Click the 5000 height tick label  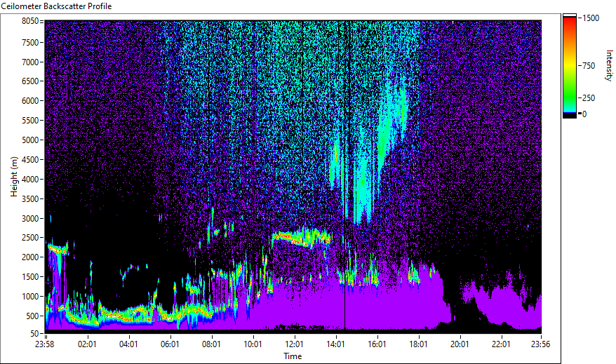point(30,140)
